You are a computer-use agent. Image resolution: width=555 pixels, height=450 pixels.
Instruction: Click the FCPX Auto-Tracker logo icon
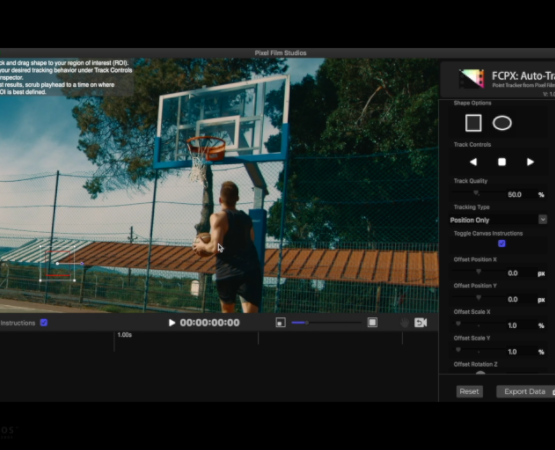(471, 79)
